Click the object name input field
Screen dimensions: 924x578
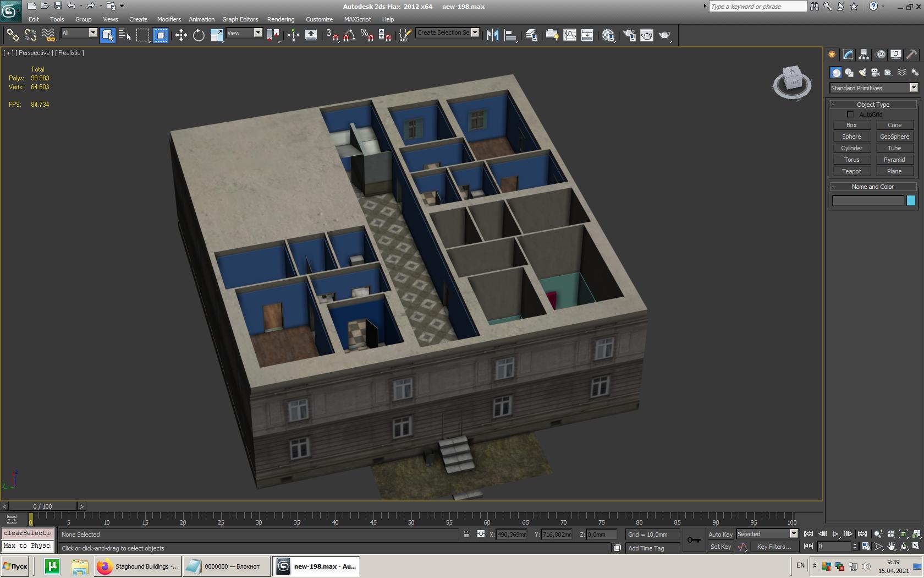(868, 201)
